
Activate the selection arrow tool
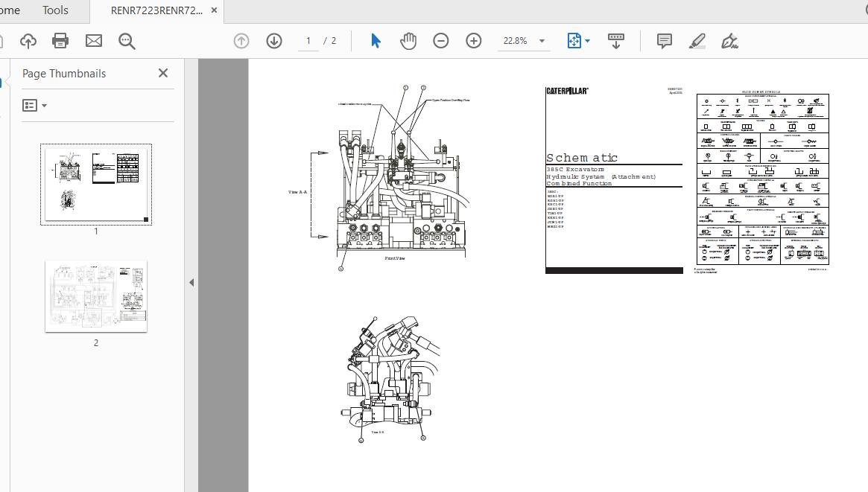point(376,41)
